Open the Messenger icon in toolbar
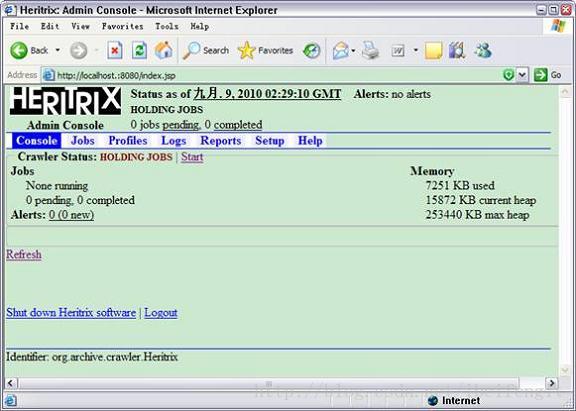576x411 pixels. click(483, 50)
